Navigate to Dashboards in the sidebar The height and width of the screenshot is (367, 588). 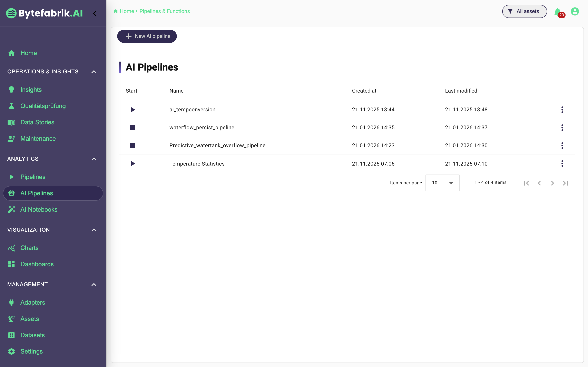[37, 264]
